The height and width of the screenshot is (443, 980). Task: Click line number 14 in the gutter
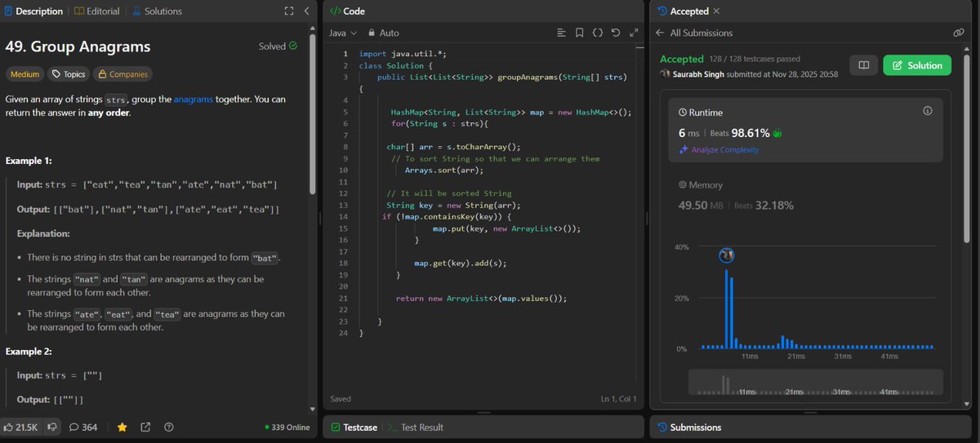click(x=344, y=217)
